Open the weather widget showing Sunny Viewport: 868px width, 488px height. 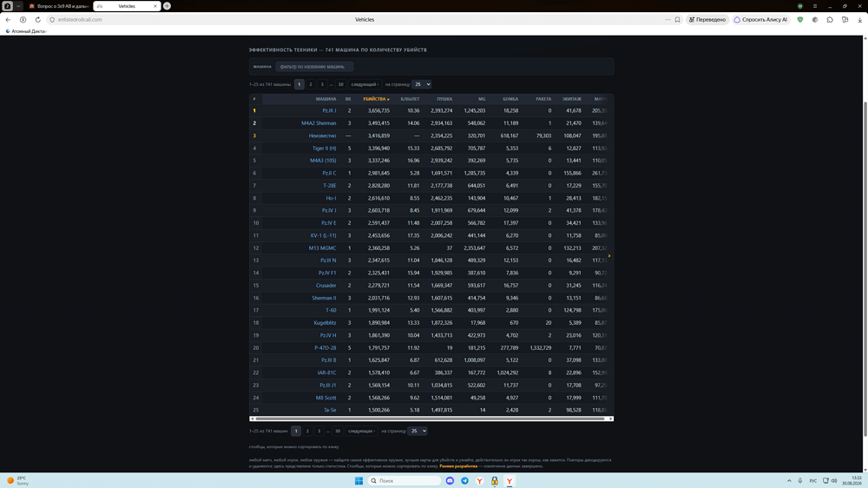coord(17,481)
